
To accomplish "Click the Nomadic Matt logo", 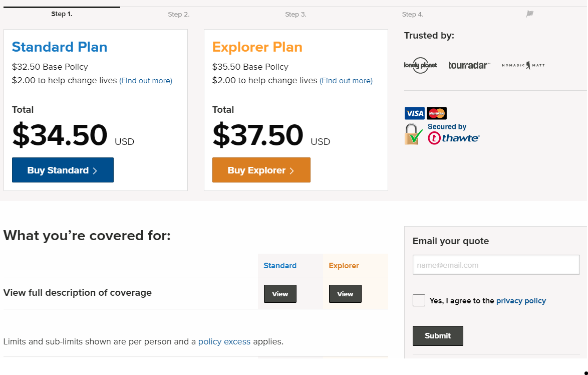I will [523, 65].
